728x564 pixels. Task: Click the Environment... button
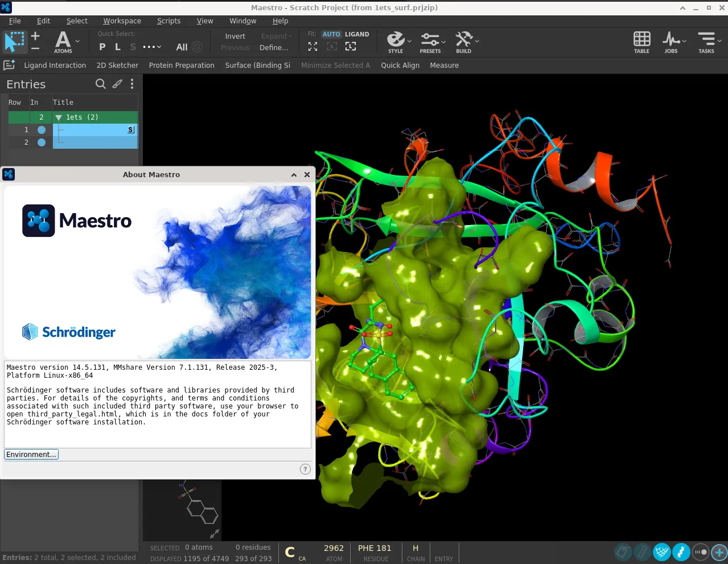pos(31,455)
